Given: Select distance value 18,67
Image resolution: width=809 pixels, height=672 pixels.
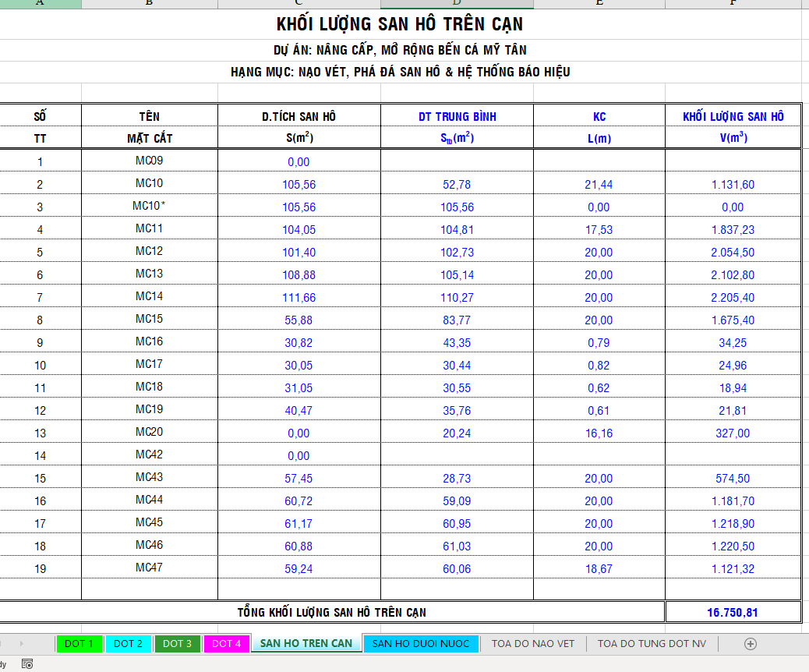Looking at the screenshot, I should pyautogui.click(x=599, y=569).
